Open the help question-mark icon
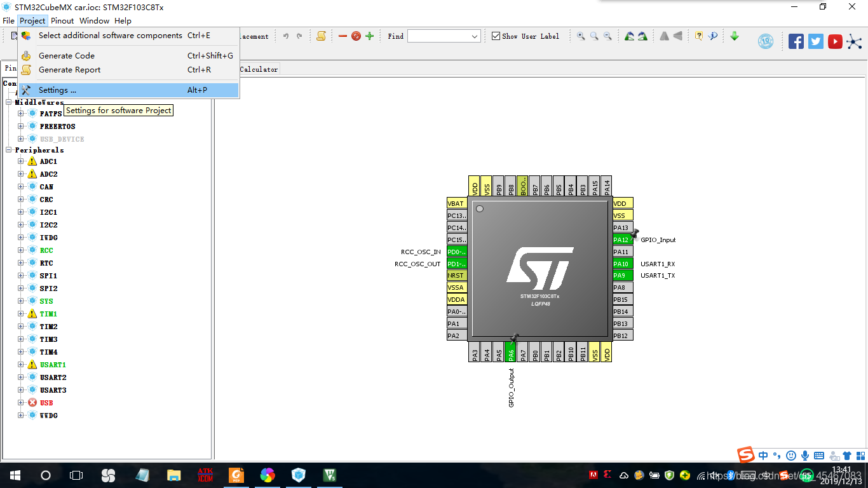The image size is (868, 488). point(699,36)
